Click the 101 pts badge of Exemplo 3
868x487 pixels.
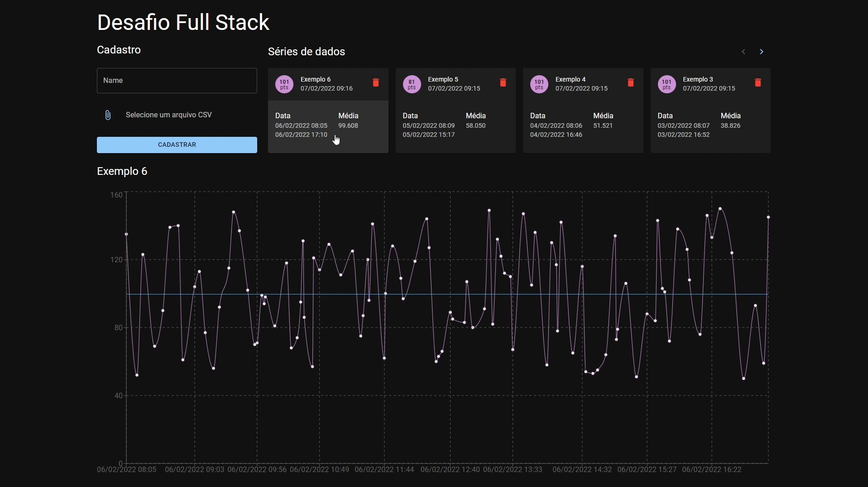[x=667, y=84]
